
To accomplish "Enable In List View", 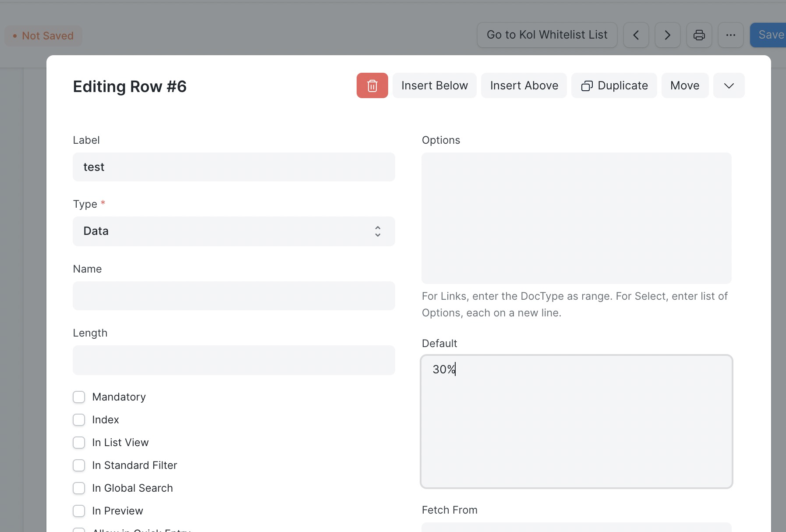I will click(x=79, y=443).
